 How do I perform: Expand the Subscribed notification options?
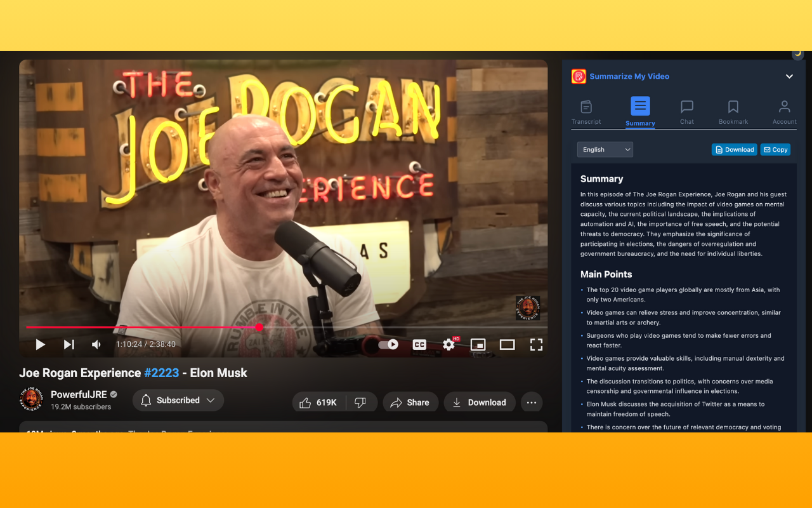click(211, 400)
